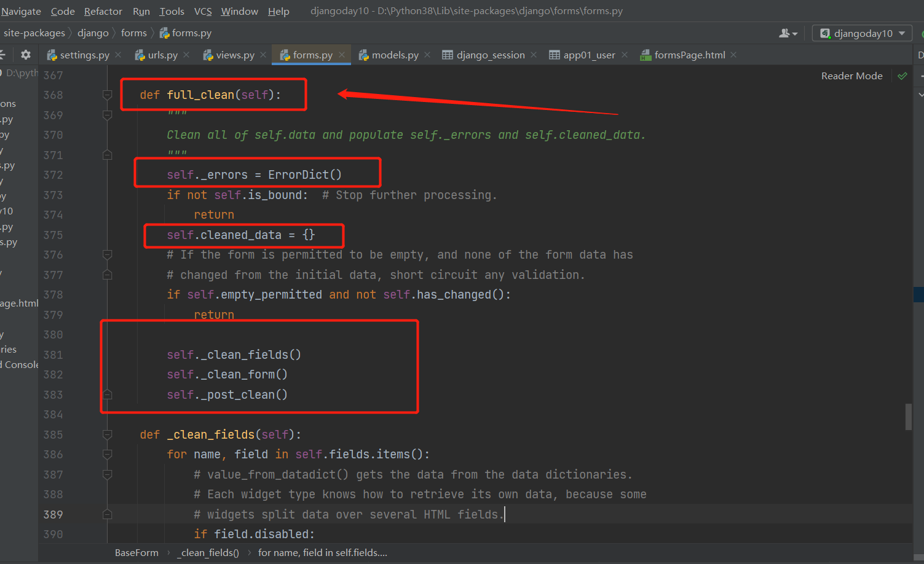Viewport: 924px width, 564px height.
Task: Close the views.py tab
Action: [x=263, y=55]
